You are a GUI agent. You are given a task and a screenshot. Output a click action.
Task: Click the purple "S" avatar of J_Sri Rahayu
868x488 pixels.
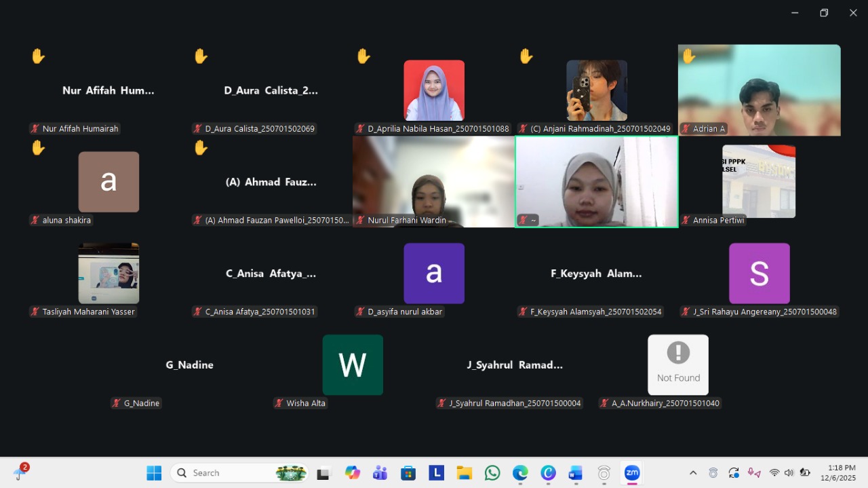759,274
